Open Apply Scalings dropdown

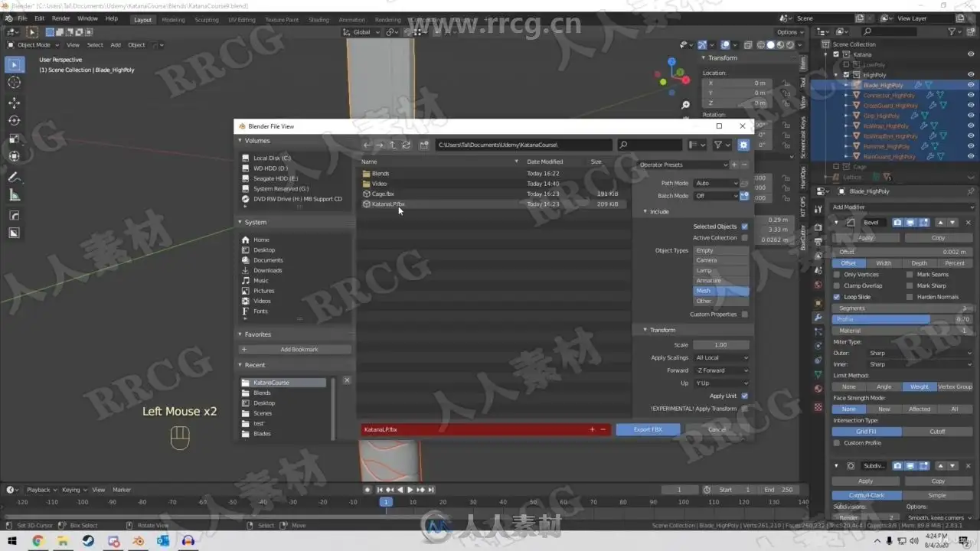721,358
